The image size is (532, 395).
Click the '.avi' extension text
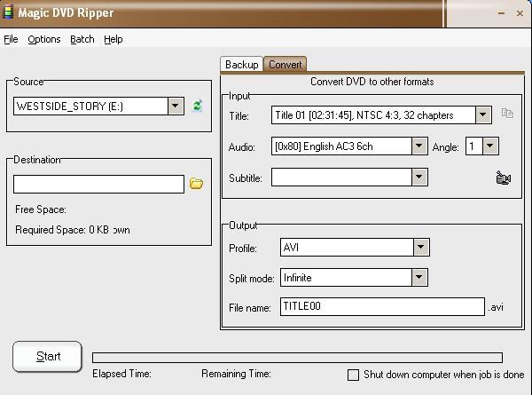(496, 307)
